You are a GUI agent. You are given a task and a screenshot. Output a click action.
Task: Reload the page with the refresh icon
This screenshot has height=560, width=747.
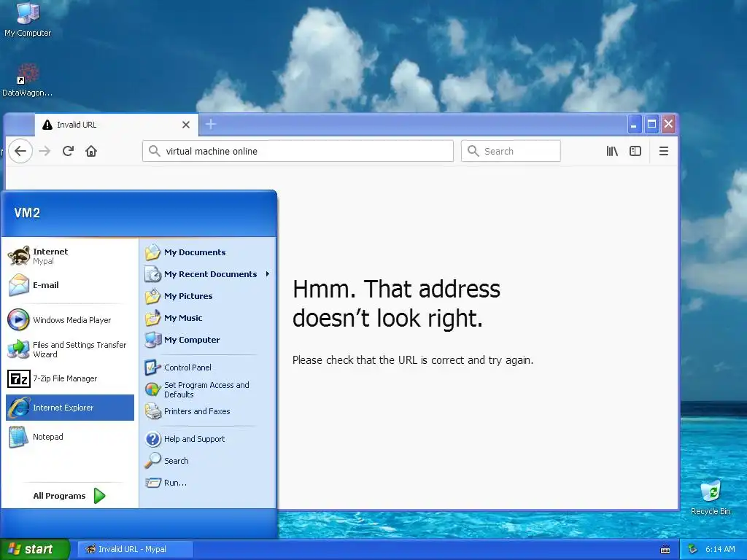(x=68, y=152)
